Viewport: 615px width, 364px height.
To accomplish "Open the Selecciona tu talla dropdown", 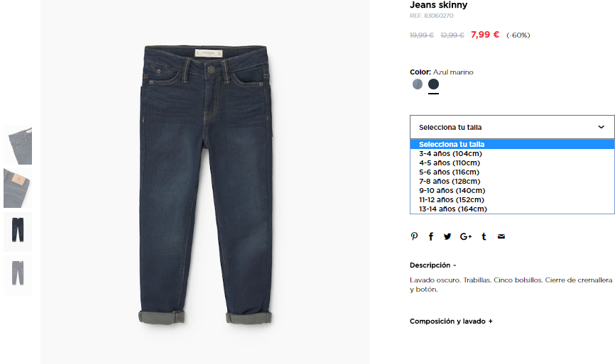I will click(x=512, y=127).
